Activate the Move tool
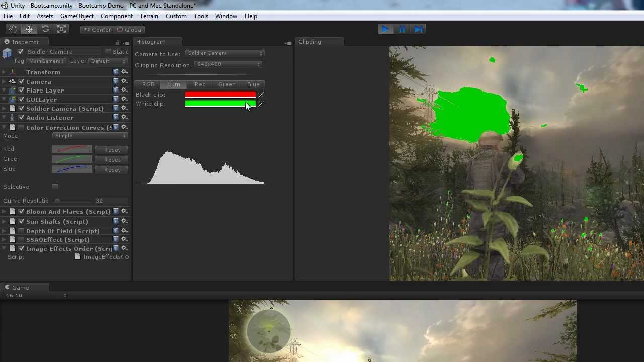Viewport: 644px width, 362px height. point(29,29)
